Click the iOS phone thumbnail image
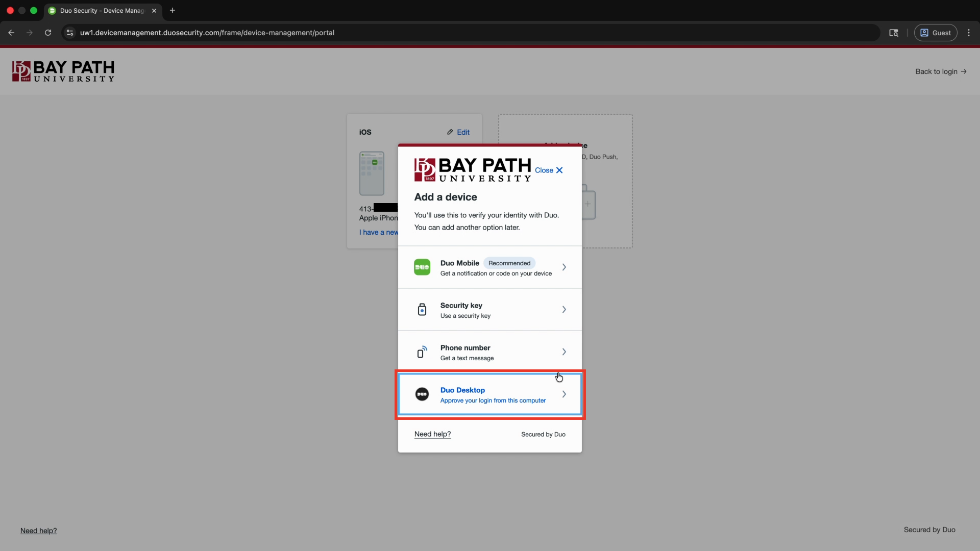This screenshot has width=980, height=551. [372, 173]
